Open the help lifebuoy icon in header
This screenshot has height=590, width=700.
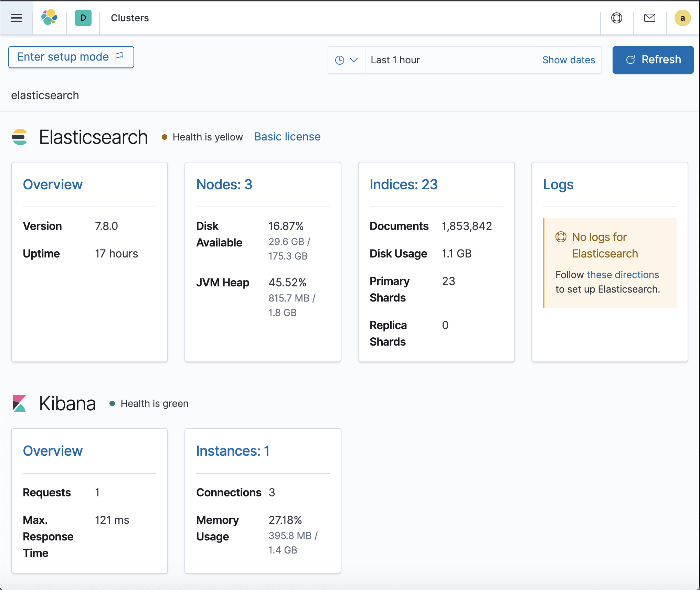tap(617, 18)
